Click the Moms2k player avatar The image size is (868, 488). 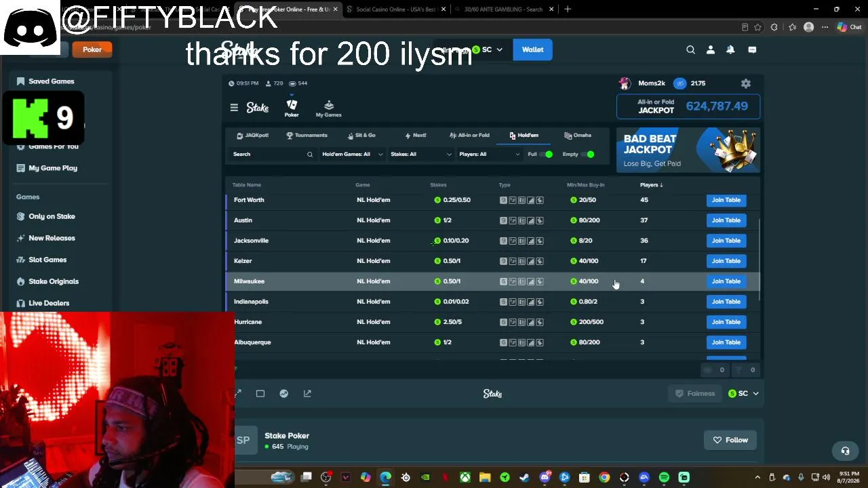(625, 83)
